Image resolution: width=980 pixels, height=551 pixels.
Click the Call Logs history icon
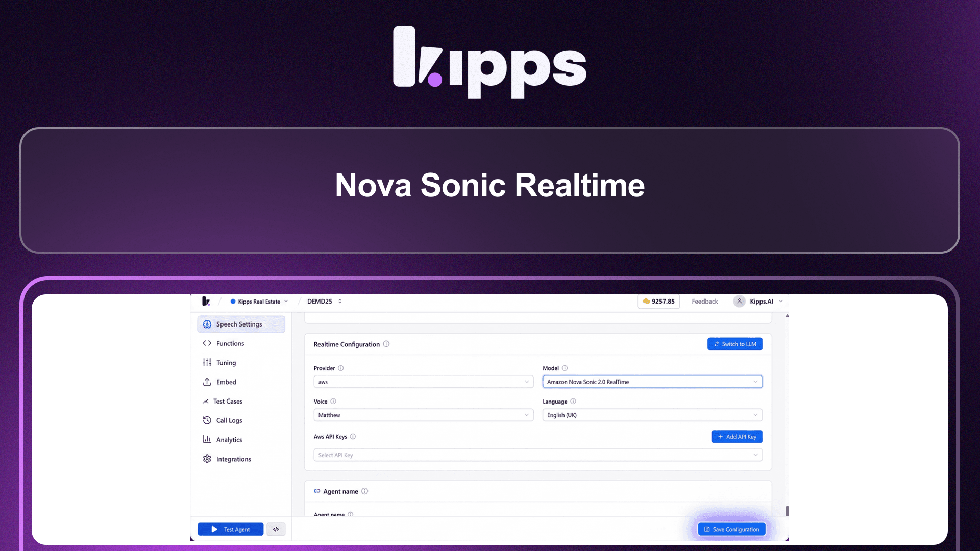(207, 420)
